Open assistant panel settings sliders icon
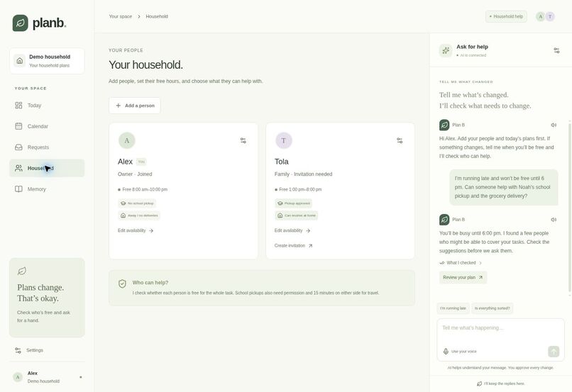This screenshot has height=392, width=572. click(556, 50)
